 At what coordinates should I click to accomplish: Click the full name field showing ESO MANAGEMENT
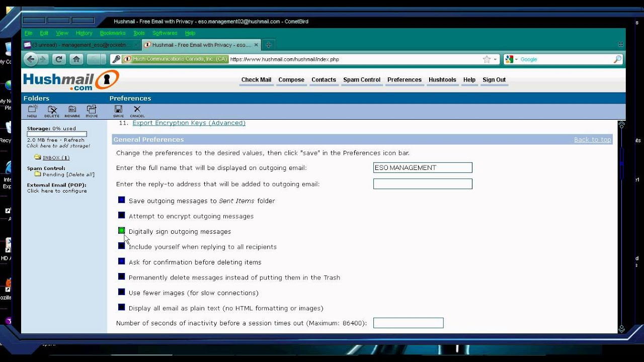click(423, 167)
